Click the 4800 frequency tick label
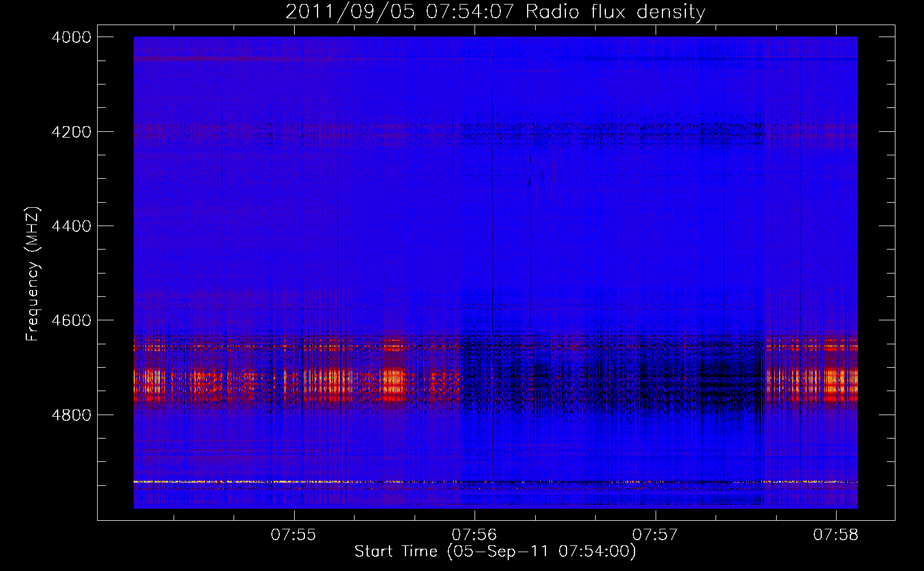Screen dimensions: 924x571 pyautogui.click(x=71, y=415)
